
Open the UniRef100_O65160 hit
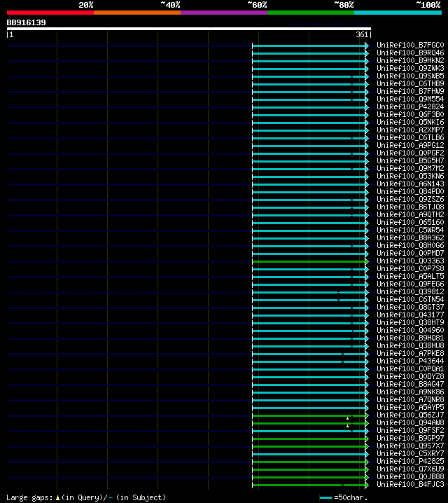click(x=410, y=222)
